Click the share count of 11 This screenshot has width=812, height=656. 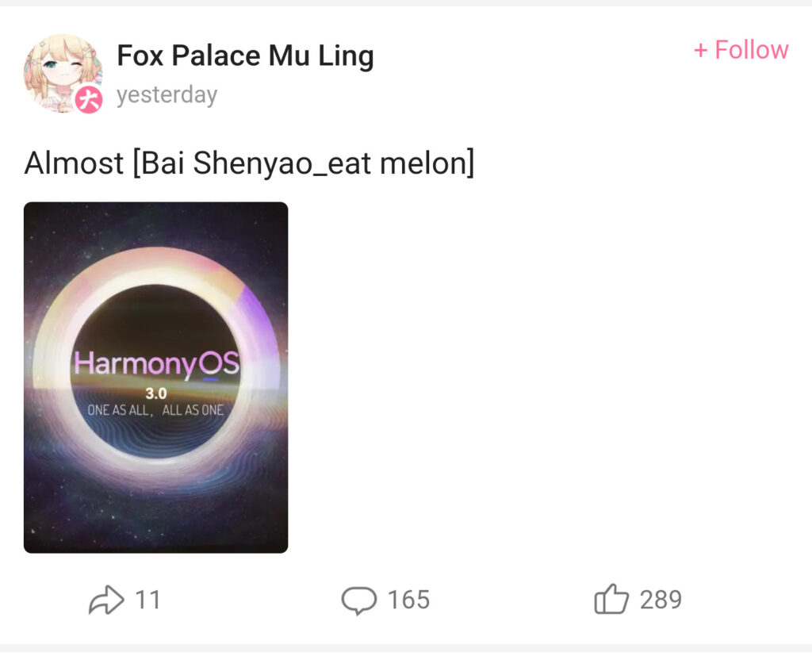pyautogui.click(x=147, y=600)
